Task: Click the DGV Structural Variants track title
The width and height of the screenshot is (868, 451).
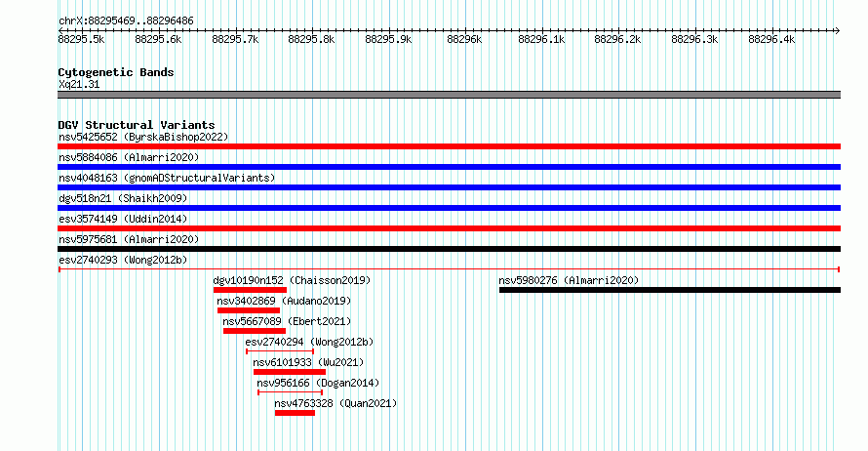Action: pos(137,125)
